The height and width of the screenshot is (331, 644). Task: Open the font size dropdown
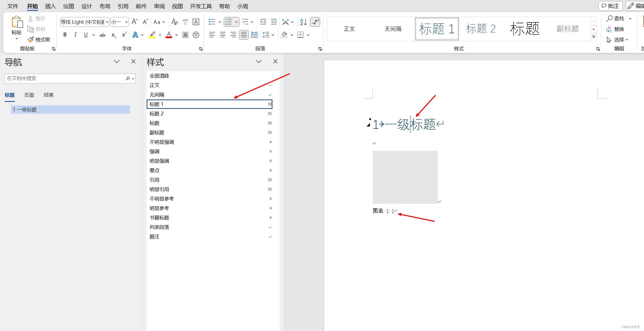tap(126, 22)
